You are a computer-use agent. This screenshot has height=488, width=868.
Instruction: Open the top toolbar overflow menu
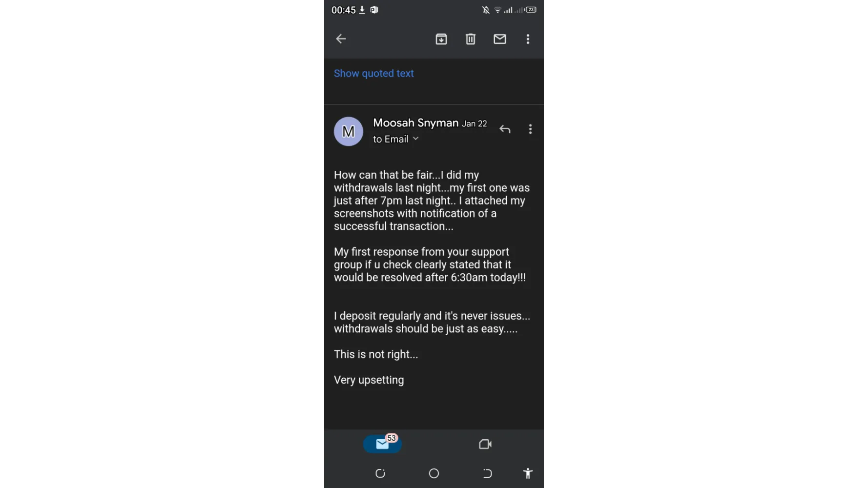click(528, 39)
